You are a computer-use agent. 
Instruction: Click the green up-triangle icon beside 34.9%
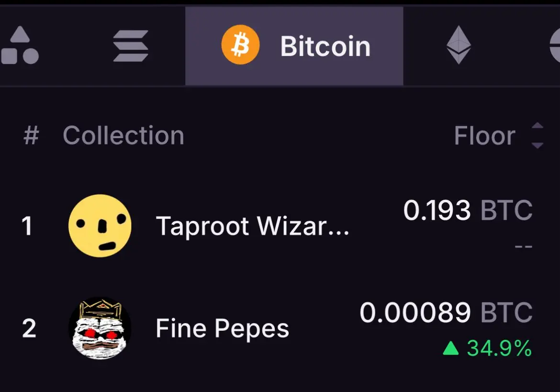(451, 348)
